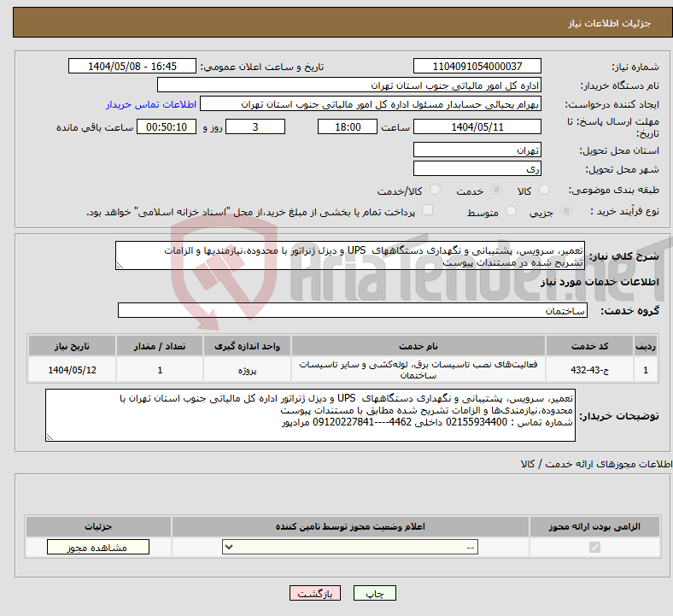Click the deadline time field 18:00
Image resolution: width=673 pixels, height=616 pixels.
click(x=348, y=127)
